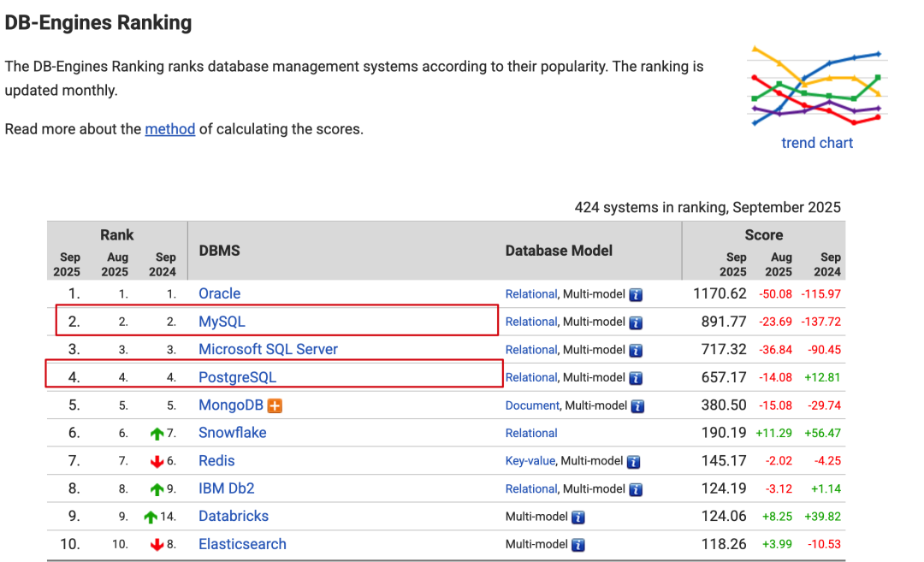Click the Relational link in MySQL's row
Screen dimensions: 924x562
[531, 322]
